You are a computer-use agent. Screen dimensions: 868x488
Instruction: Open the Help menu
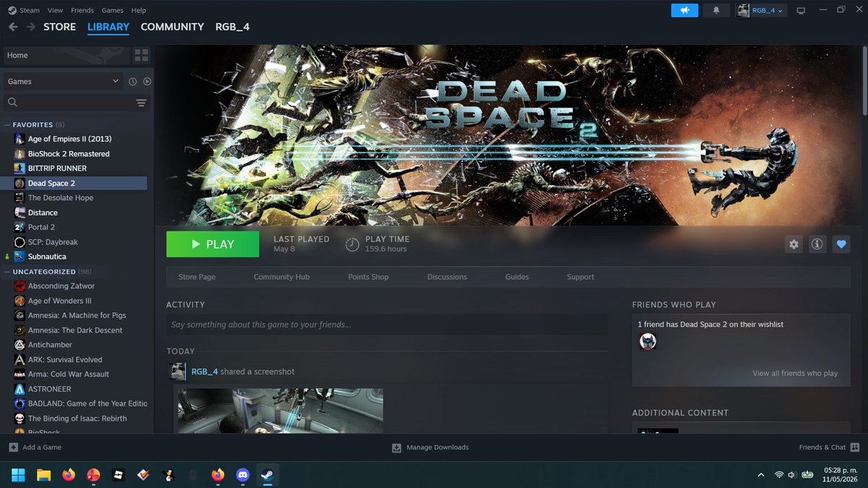pyautogui.click(x=138, y=10)
